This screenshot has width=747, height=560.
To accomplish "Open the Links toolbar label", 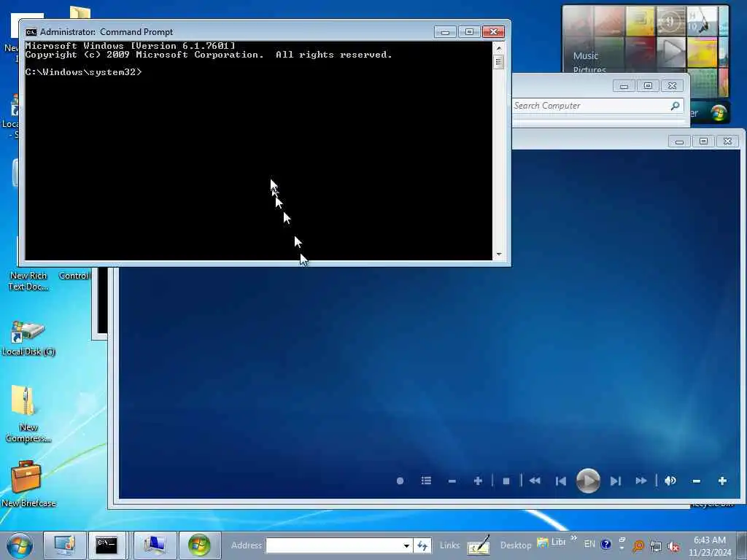I will tap(449, 545).
